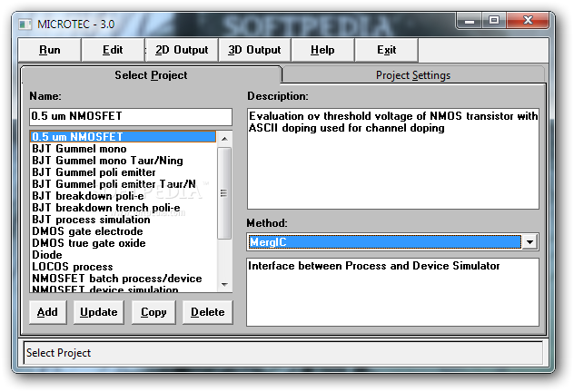Open the Help menu
574x392 pixels.
pos(322,50)
